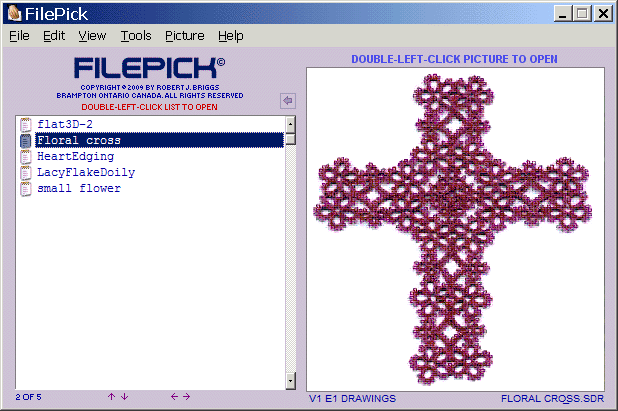This screenshot has height=411, width=618.
Task: Click the FILEPICK logo
Action: coord(149,68)
